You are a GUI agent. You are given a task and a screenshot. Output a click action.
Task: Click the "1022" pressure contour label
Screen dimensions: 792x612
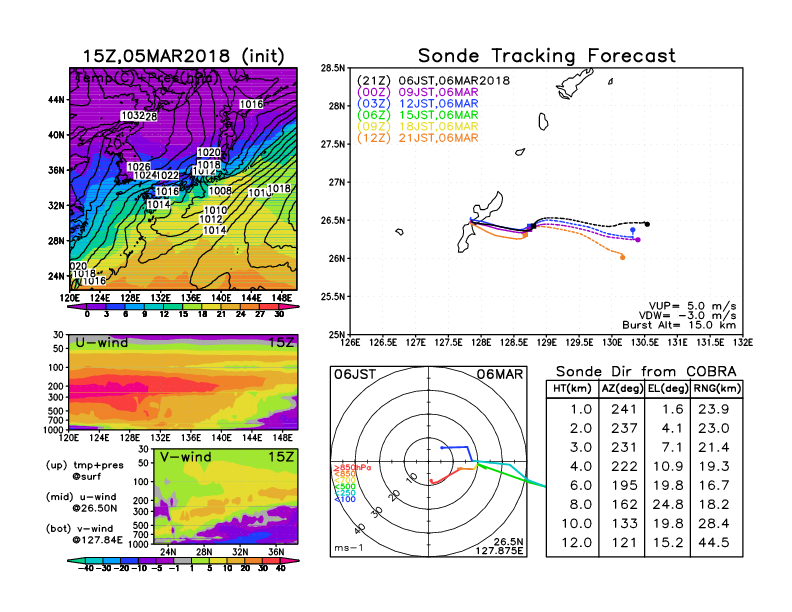point(167,175)
